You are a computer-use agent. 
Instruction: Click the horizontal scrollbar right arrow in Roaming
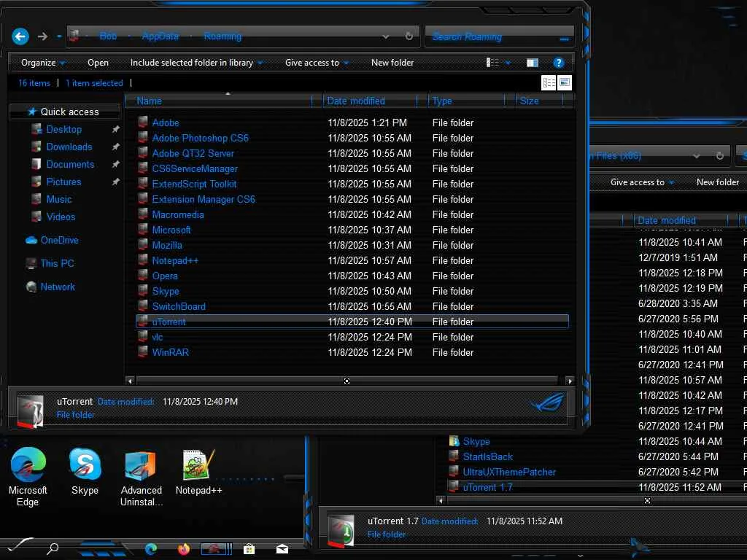(x=570, y=381)
